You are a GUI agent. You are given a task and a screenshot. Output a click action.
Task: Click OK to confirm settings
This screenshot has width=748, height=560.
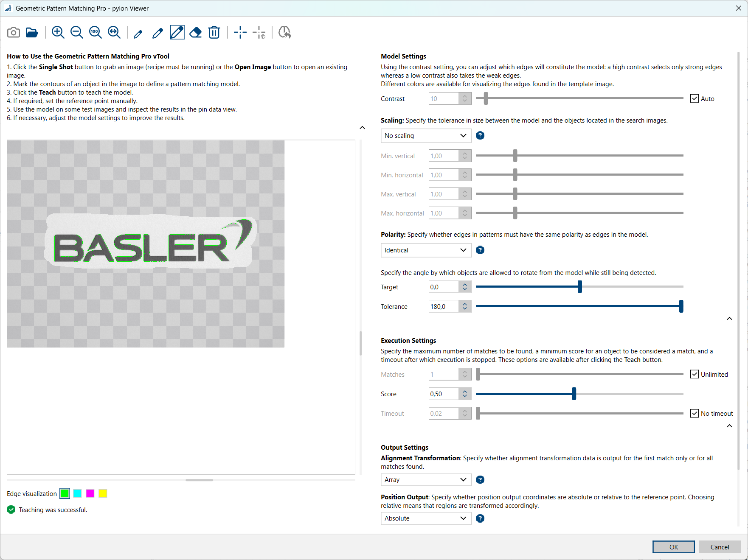click(x=674, y=547)
